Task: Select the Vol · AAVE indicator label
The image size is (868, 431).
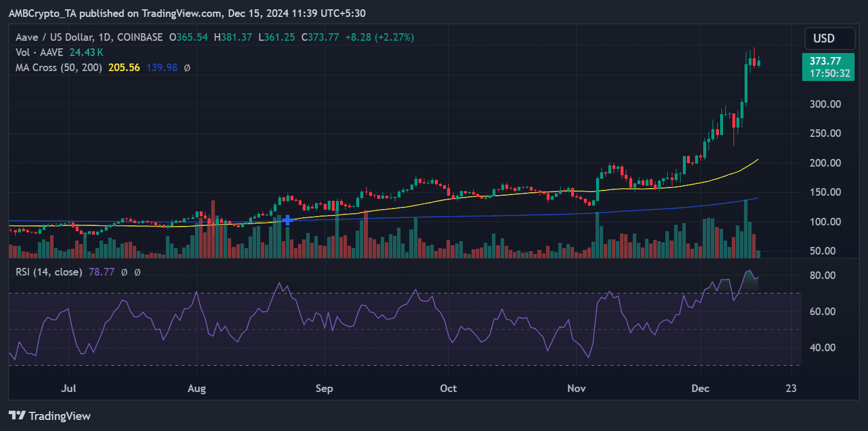Action: (x=38, y=52)
